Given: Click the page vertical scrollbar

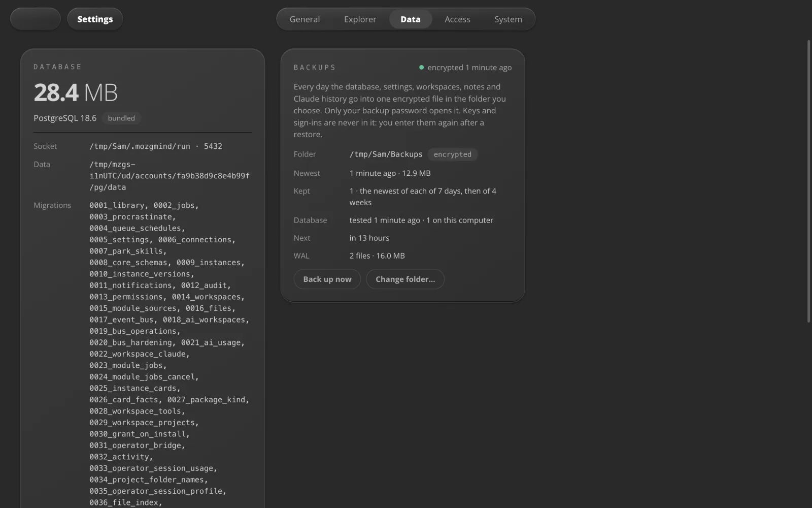Looking at the screenshot, I should 809,180.
